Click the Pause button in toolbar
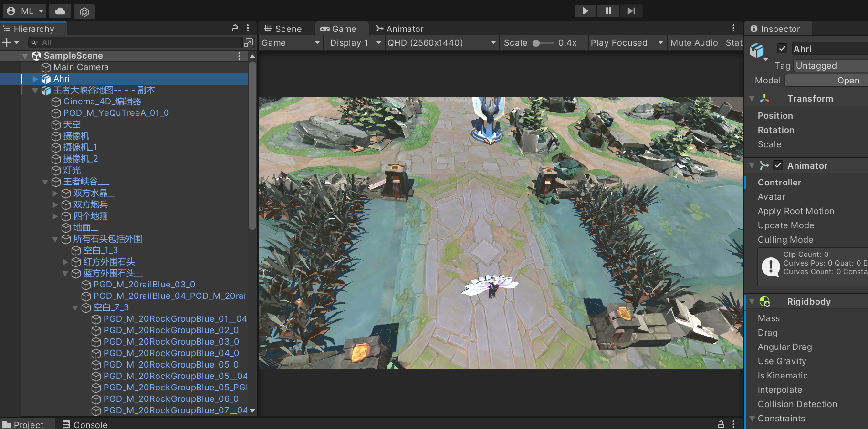 [608, 11]
